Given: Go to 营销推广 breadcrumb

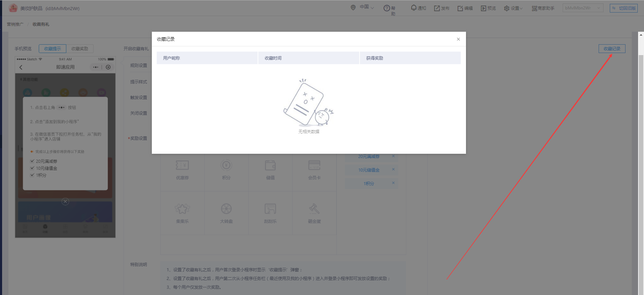Looking at the screenshot, I should click(15, 24).
